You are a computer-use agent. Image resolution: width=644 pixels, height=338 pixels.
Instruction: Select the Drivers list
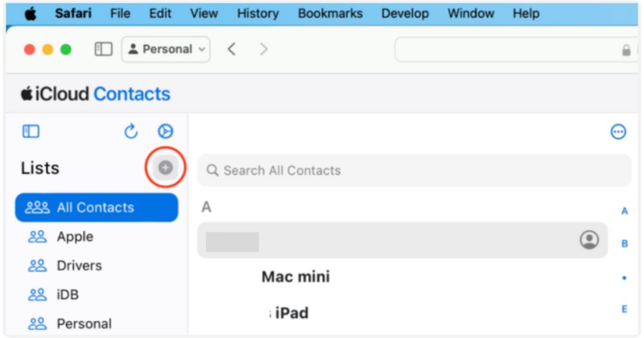click(79, 266)
